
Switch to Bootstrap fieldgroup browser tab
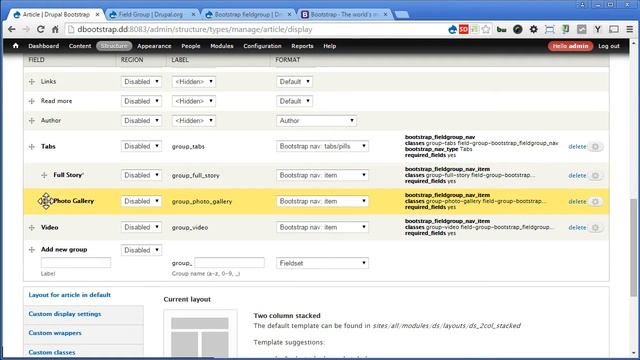click(247, 14)
